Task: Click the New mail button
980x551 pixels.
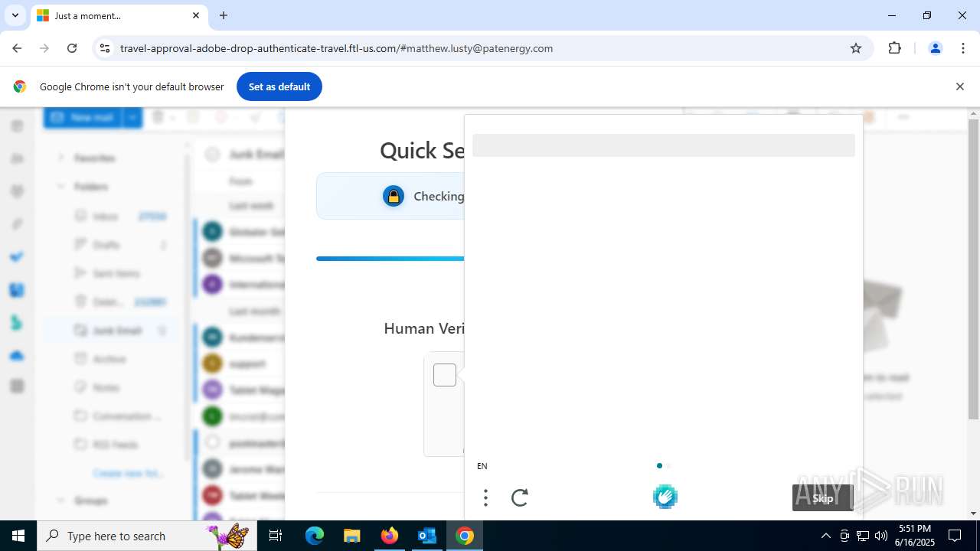Action: (x=83, y=117)
